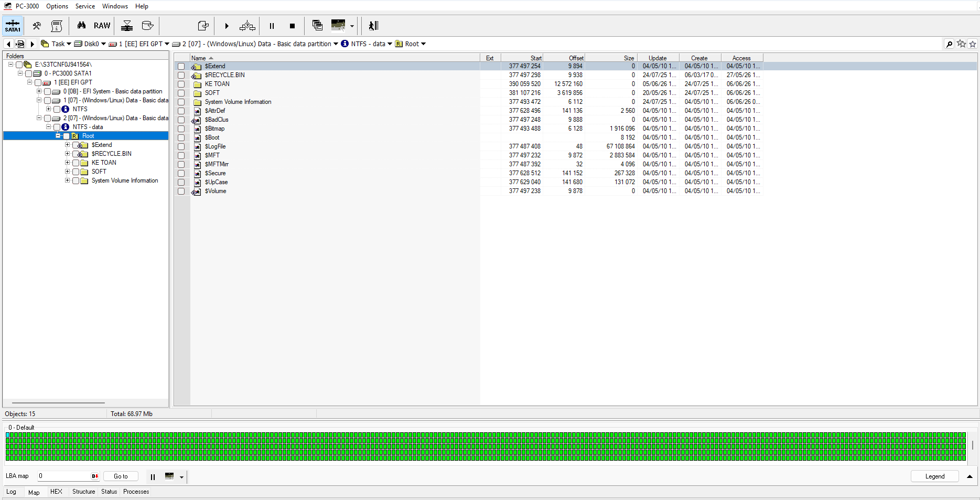Screen dimensions: 980x500
Task: Stop the current process
Action: pyautogui.click(x=292, y=26)
